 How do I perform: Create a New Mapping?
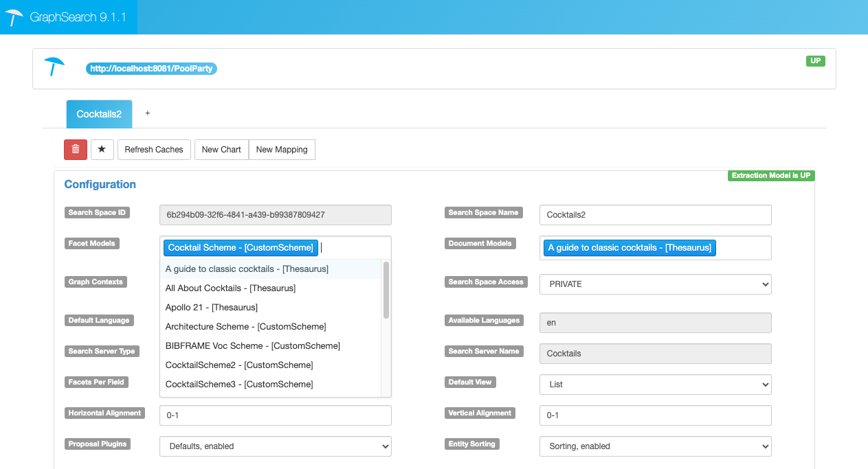pos(282,149)
